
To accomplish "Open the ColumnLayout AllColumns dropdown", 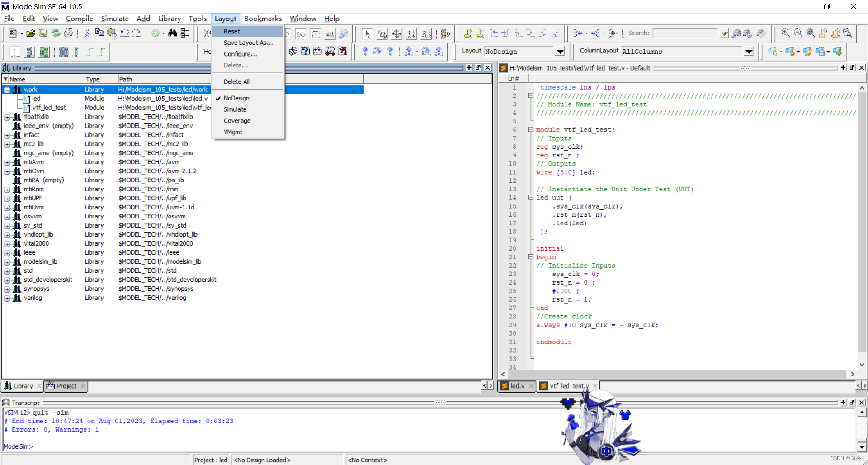I will pos(749,52).
